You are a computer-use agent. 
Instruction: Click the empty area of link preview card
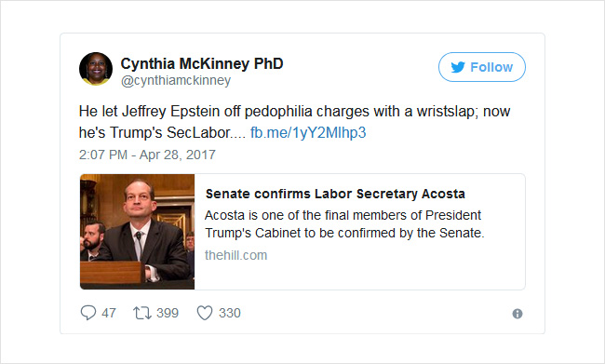coord(386,275)
